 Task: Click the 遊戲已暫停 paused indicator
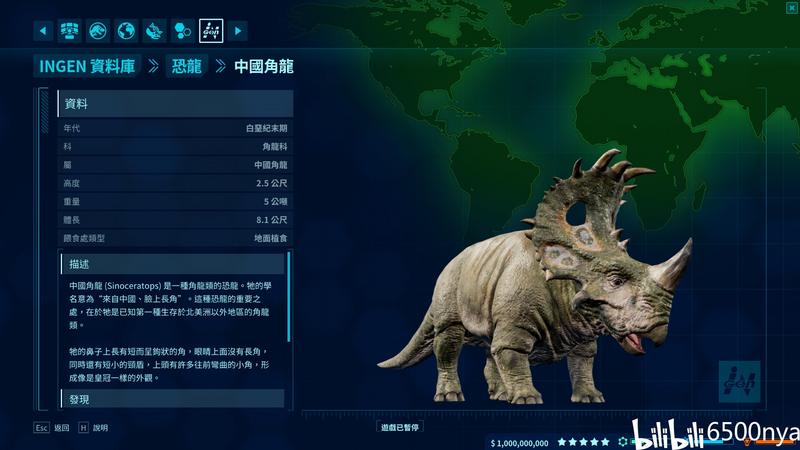coord(399,427)
